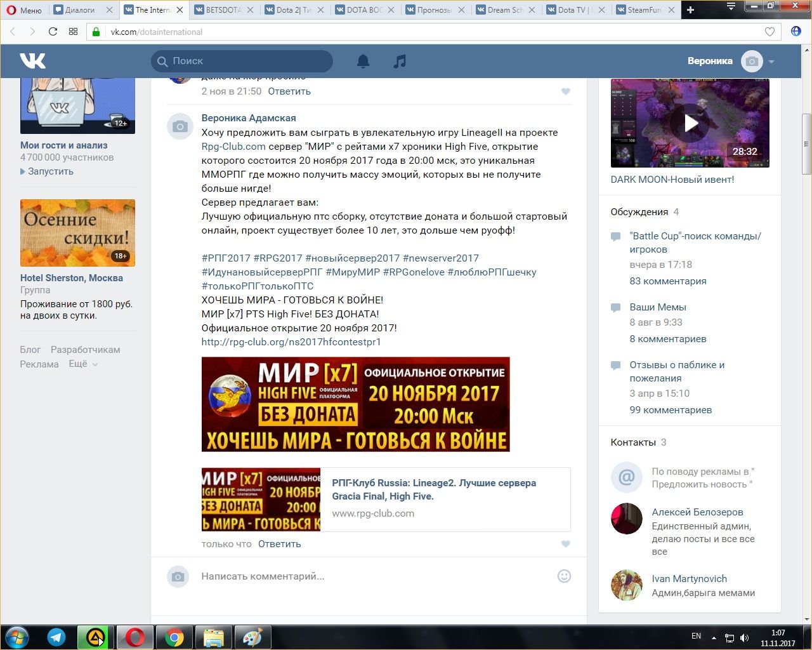Image resolution: width=812 pixels, height=650 pixels.
Task: Attach photo via comment camera icon
Action: (178, 576)
